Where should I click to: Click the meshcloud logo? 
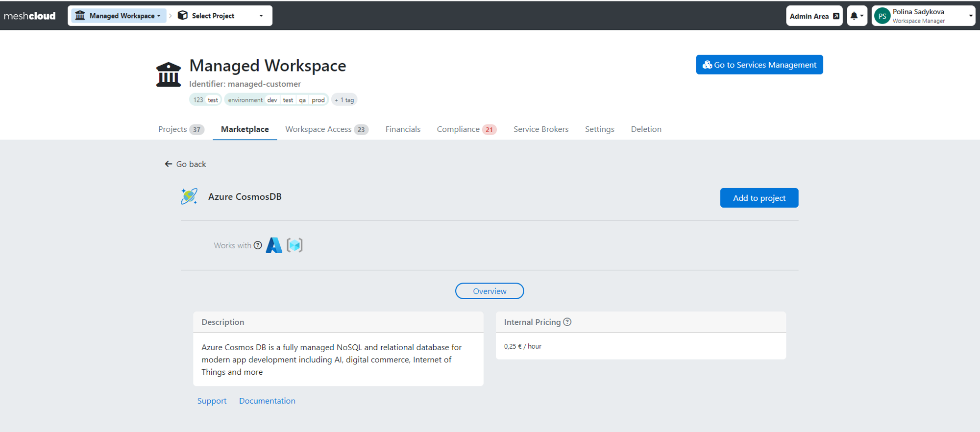pyautogui.click(x=30, y=16)
